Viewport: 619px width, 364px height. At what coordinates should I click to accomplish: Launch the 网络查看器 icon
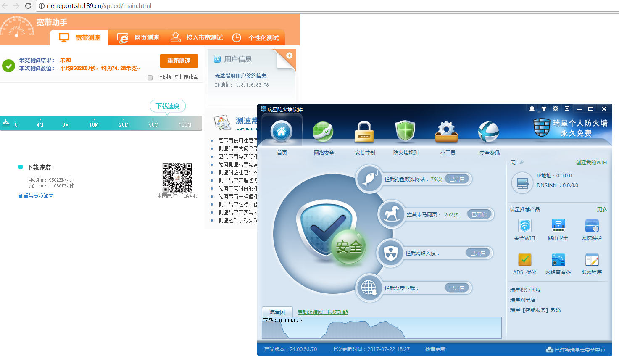[x=558, y=260]
